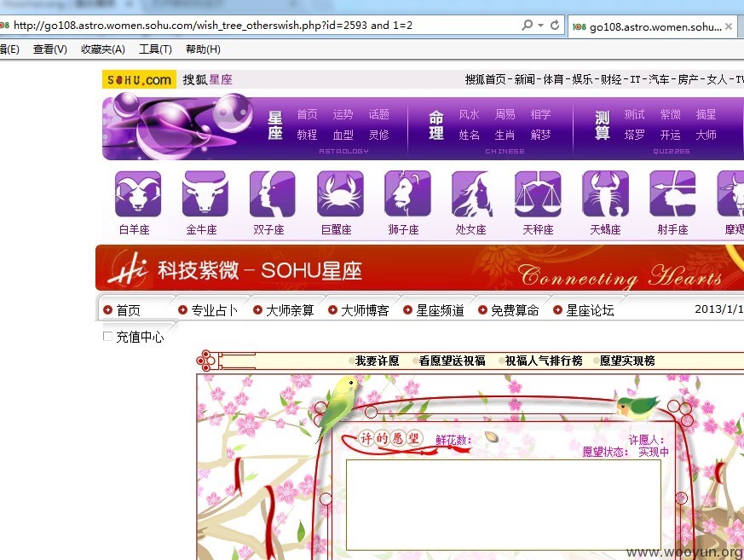Click the Cancer 巨蟹座 crab icon
Image resolution: width=744 pixels, height=560 pixels.
(x=340, y=193)
